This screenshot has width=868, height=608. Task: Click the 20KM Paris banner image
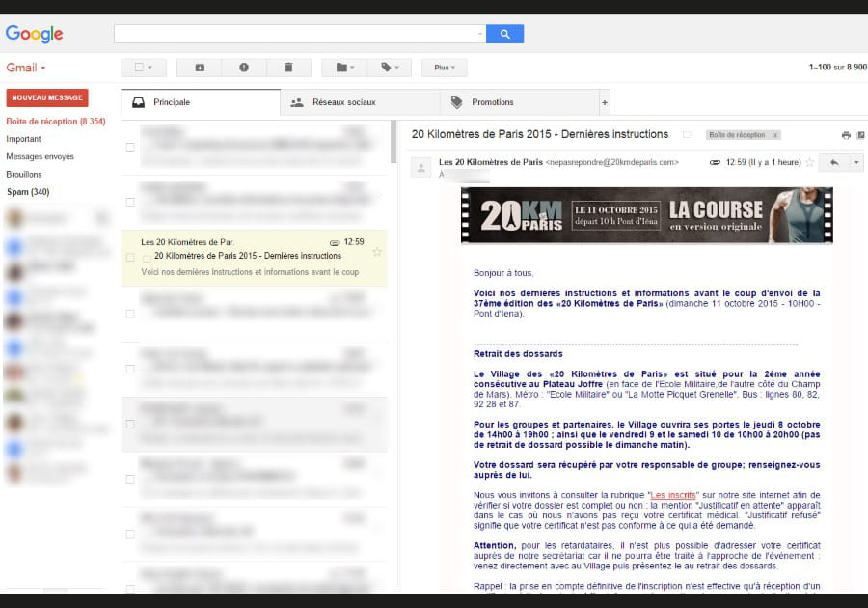click(x=646, y=215)
